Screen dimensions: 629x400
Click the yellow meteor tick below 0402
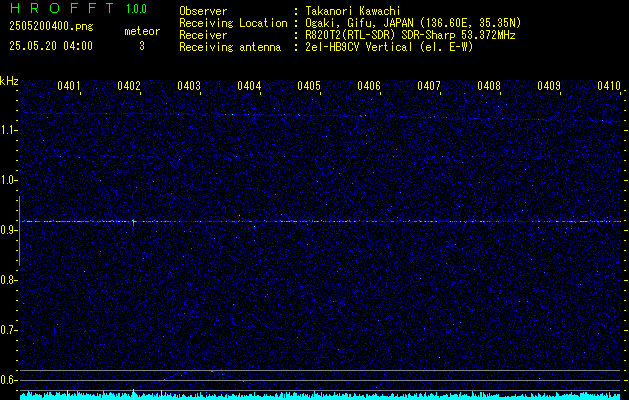point(133,393)
